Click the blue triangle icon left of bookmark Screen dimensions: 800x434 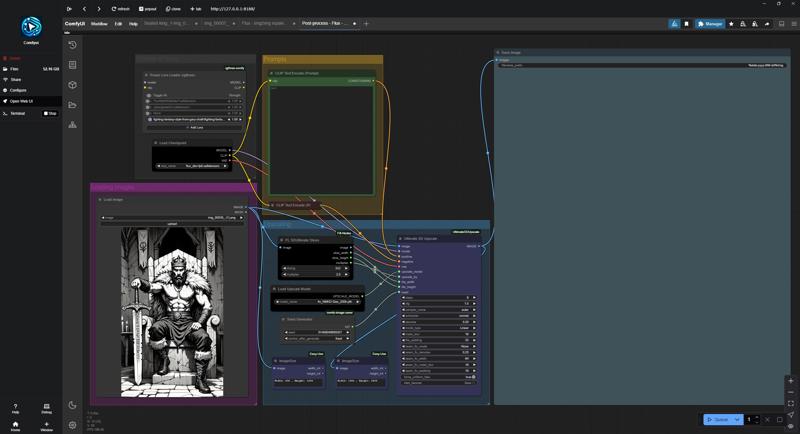[674, 23]
